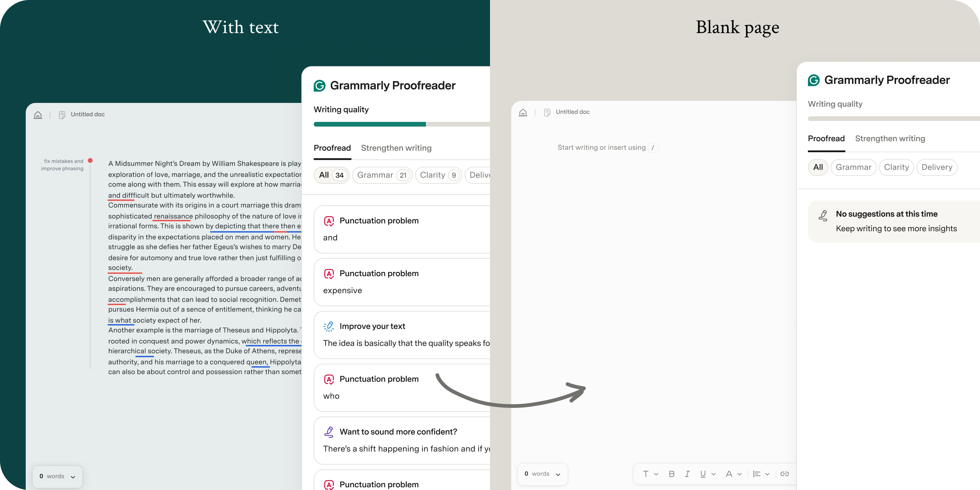Click the 'No suggestions at this time' heading
The width and height of the screenshot is (980, 490).
coord(886,214)
